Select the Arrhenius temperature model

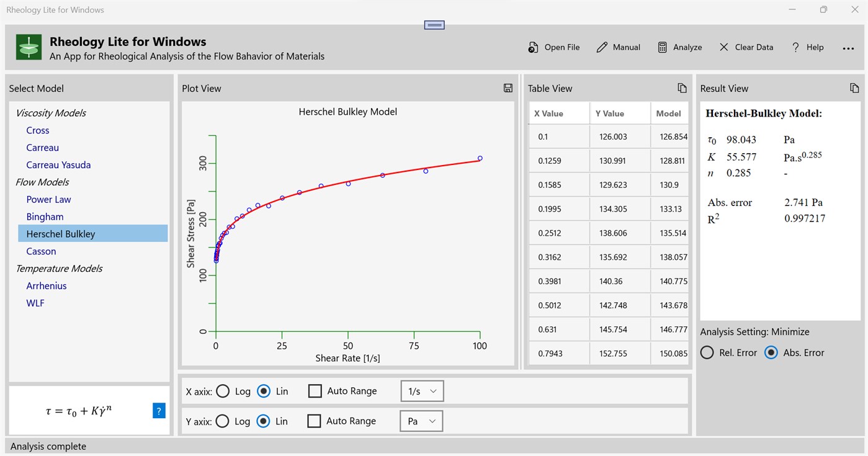pos(46,285)
